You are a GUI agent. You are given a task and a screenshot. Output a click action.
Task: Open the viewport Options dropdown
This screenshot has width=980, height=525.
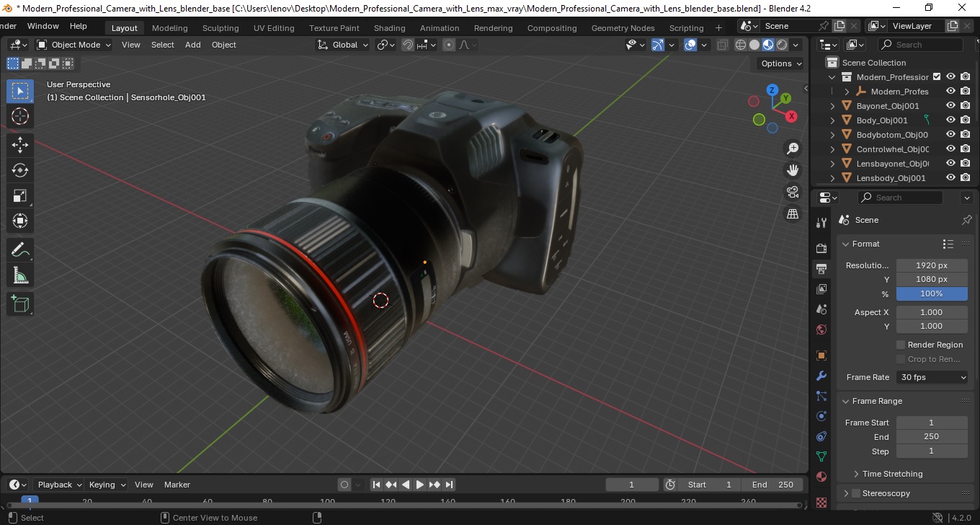click(782, 63)
